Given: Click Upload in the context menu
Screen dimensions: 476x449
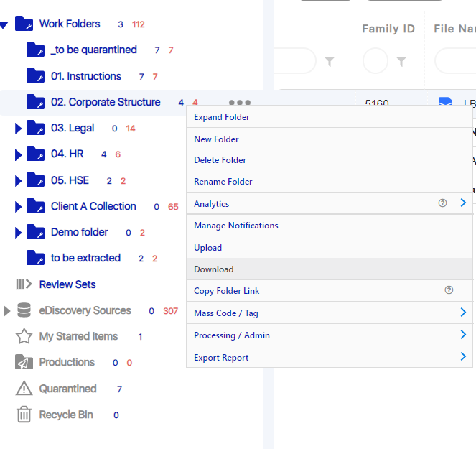Looking at the screenshot, I should point(330,248).
